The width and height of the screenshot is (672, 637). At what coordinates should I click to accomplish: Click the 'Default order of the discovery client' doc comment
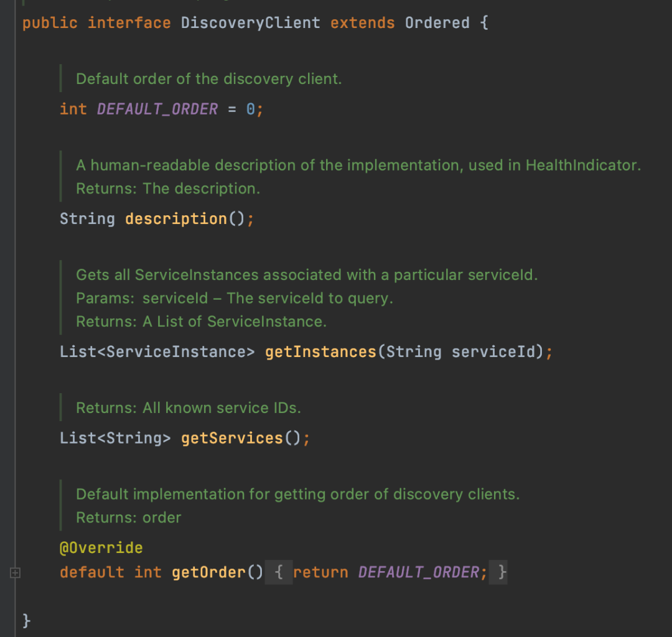208,79
